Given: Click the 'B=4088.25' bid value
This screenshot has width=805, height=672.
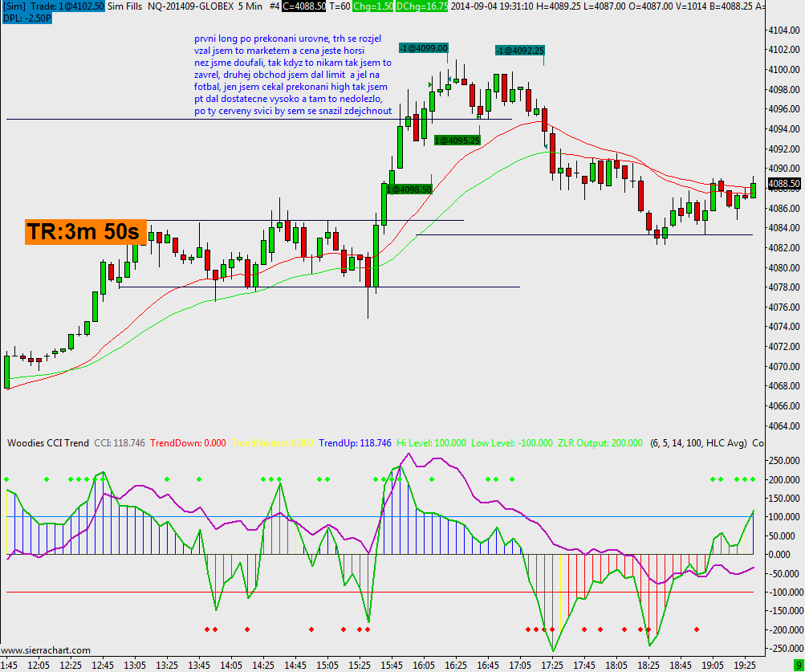Looking at the screenshot, I should [733, 6].
